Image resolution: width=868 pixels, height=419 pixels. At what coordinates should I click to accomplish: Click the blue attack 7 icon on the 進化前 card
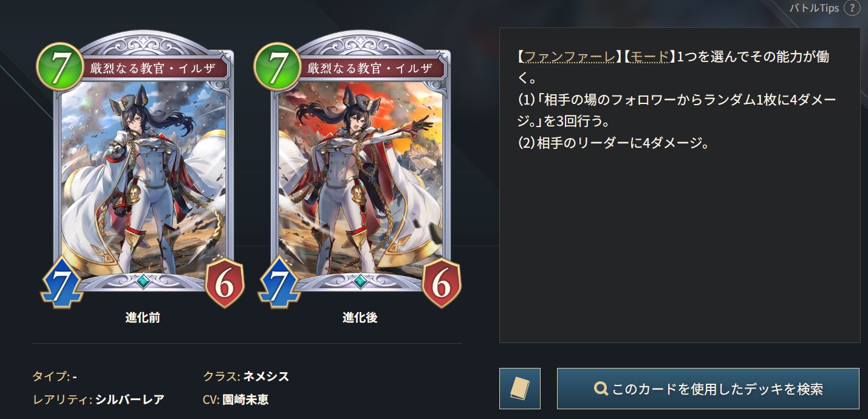point(61,283)
